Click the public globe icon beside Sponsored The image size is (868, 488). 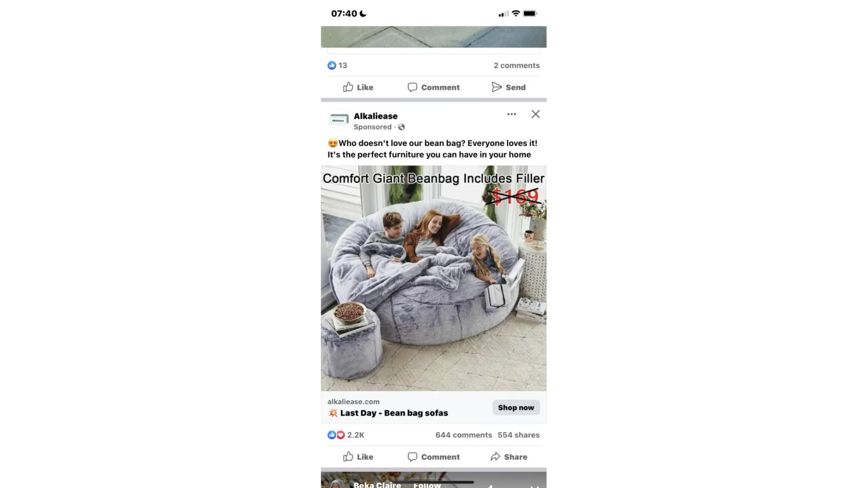tap(401, 127)
